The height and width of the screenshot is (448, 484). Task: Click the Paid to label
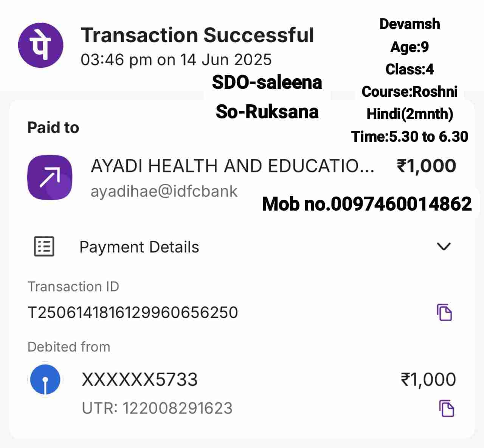53,128
